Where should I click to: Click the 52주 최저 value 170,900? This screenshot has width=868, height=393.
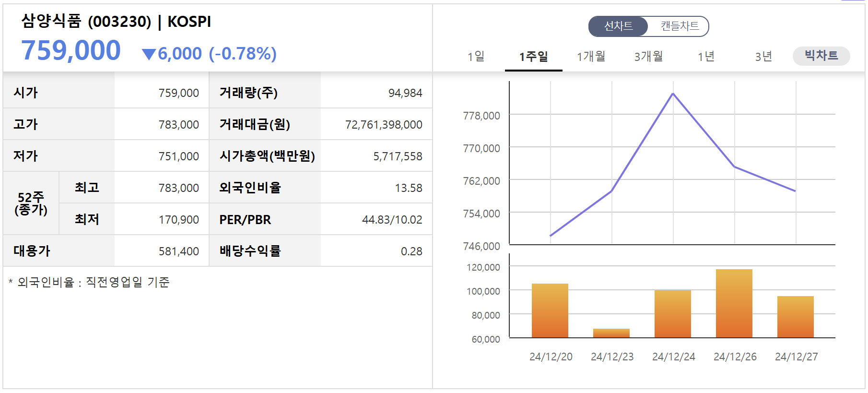click(x=179, y=220)
